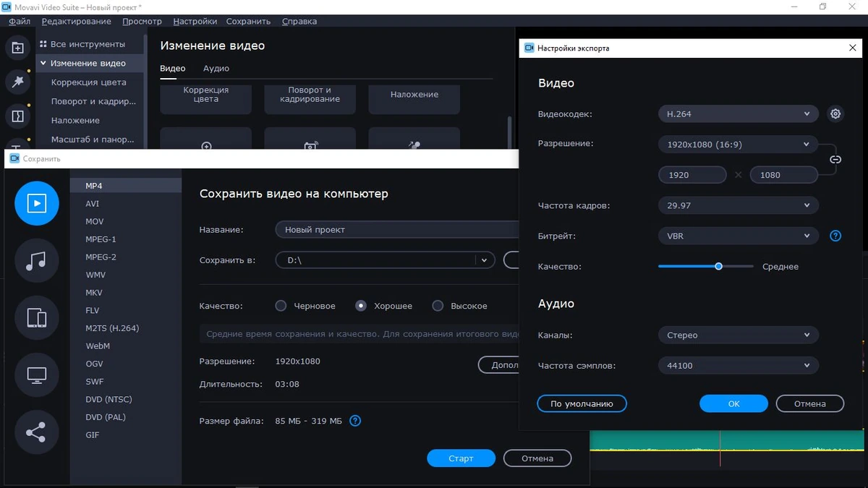Screen dimensions: 868x488
Task: Select the save for TV icon
Action: 37,374
